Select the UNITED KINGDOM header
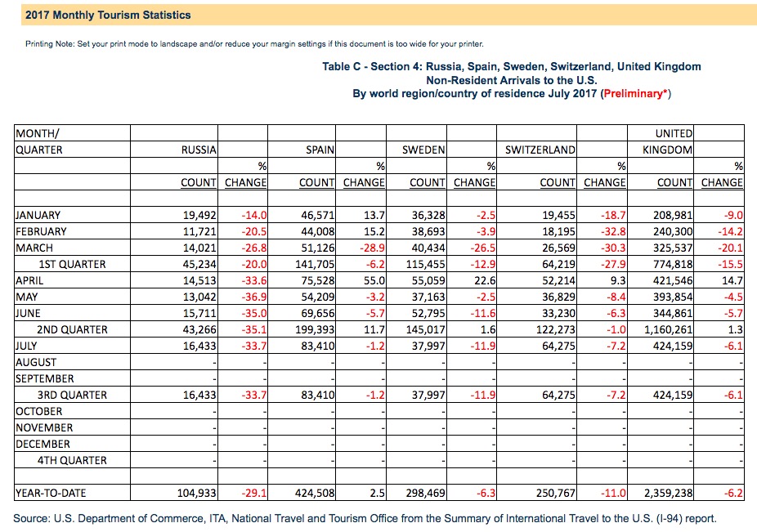The height and width of the screenshot is (532, 757). pyautogui.click(x=667, y=141)
